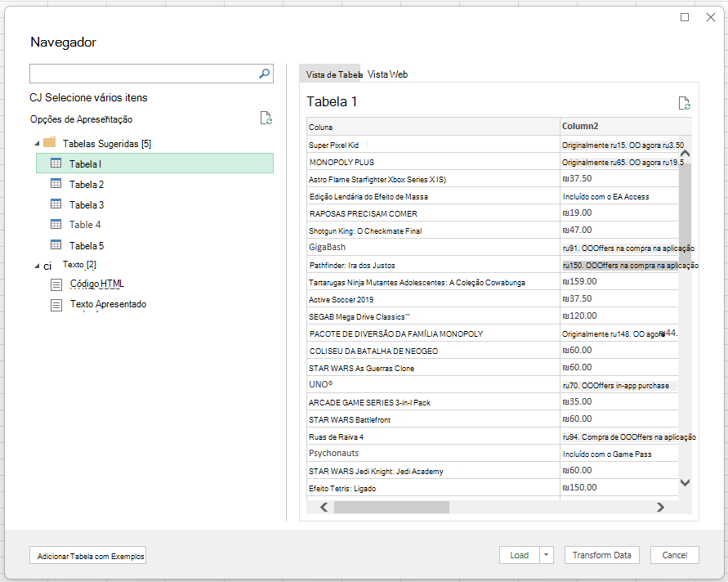
Task: Switch to Vista de Tabela tab
Action: pos(332,74)
